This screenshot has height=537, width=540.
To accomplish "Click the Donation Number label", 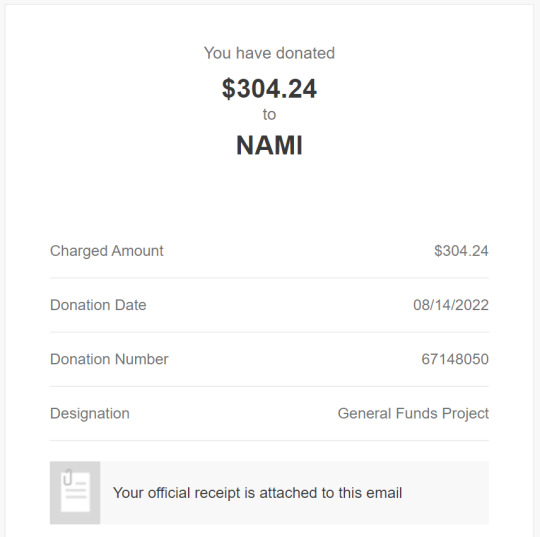I will pos(109,359).
